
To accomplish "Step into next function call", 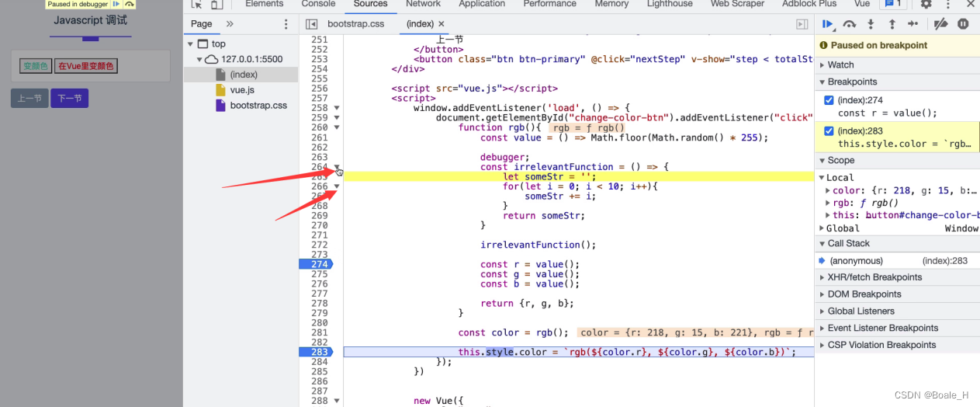I will coord(871,24).
